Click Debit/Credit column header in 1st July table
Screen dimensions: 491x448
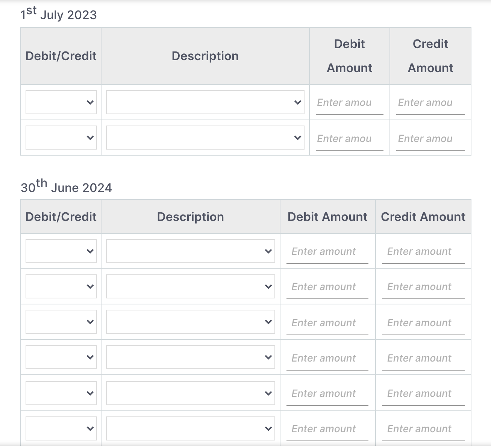click(x=61, y=56)
